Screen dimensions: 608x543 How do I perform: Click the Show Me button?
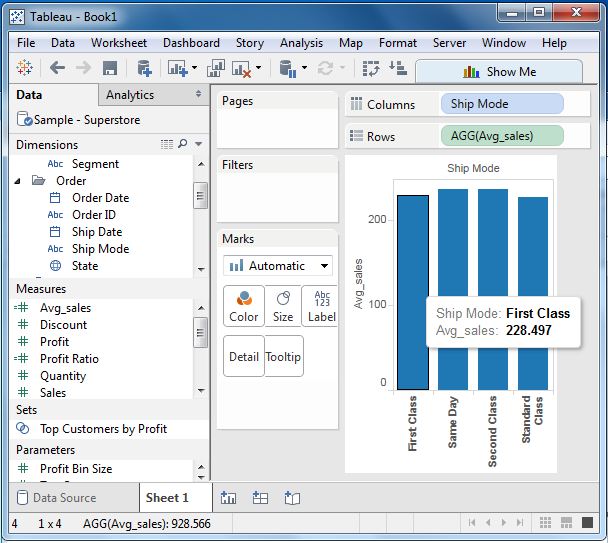pos(499,71)
